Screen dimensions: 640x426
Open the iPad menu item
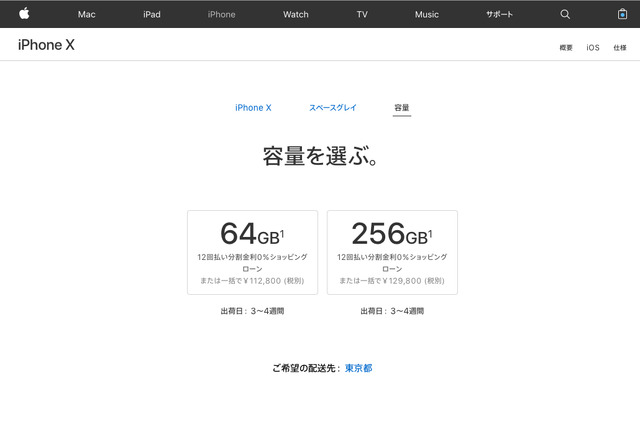(152, 14)
